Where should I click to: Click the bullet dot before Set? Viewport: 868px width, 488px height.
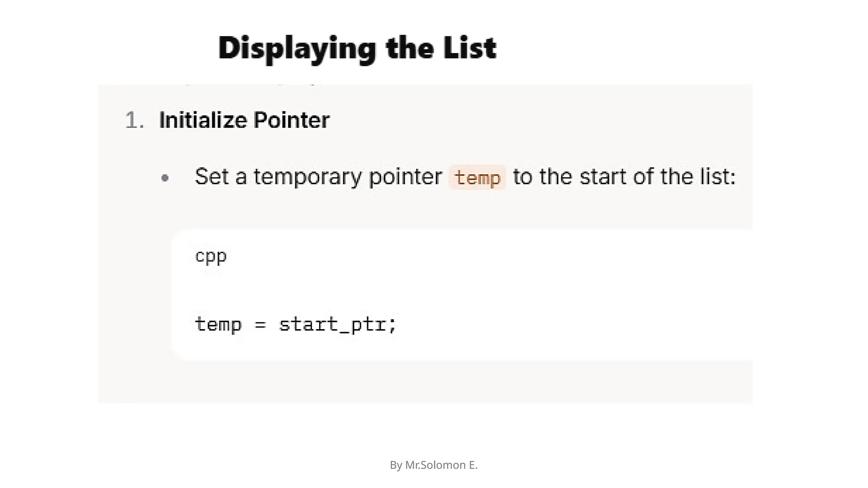165,178
